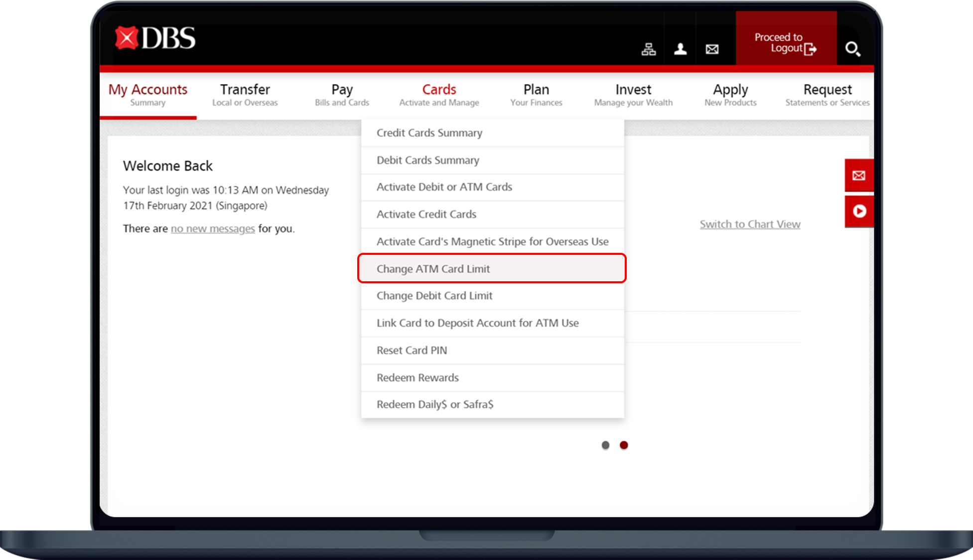
Task: Open the messaging/mail icon
Action: 711,47
